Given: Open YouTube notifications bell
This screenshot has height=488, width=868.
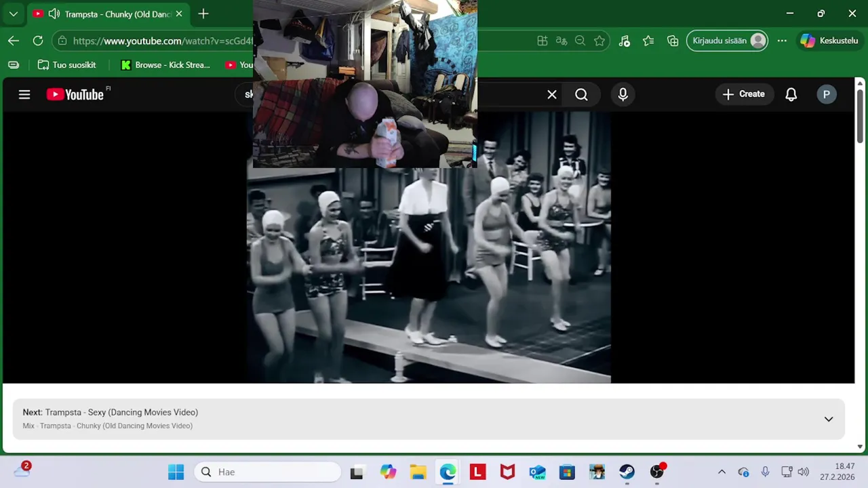Looking at the screenshot, I should click(791, 95).
